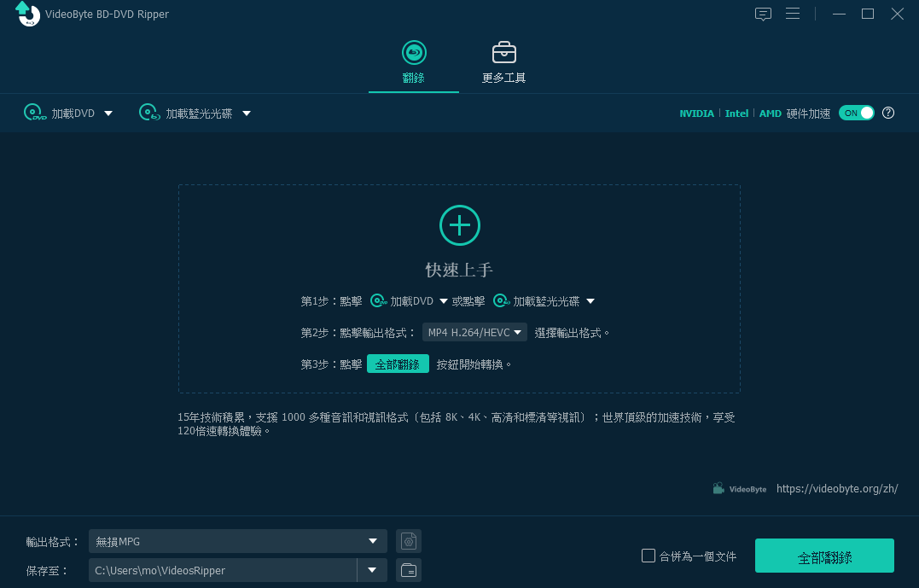Image resolution: width=919 pixels, height=588 pixels.
Task: Switch to the 更多工具 tab
Action: (x=503, y=64)
